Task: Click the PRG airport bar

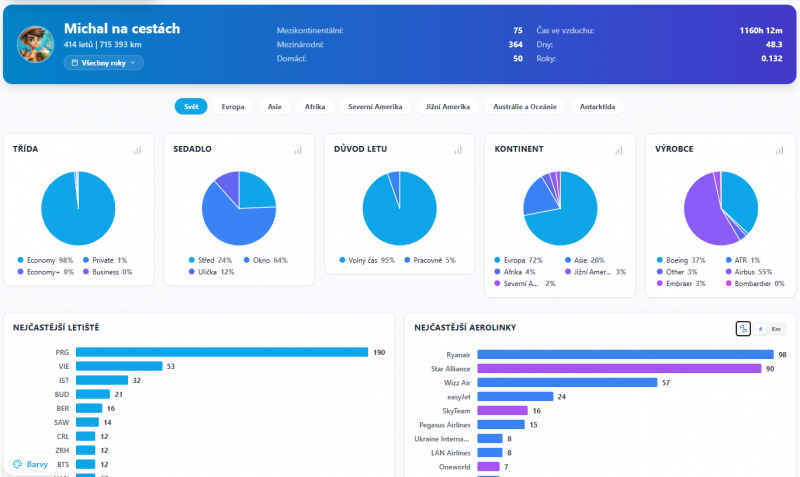Action: click(x=222, y=352)
